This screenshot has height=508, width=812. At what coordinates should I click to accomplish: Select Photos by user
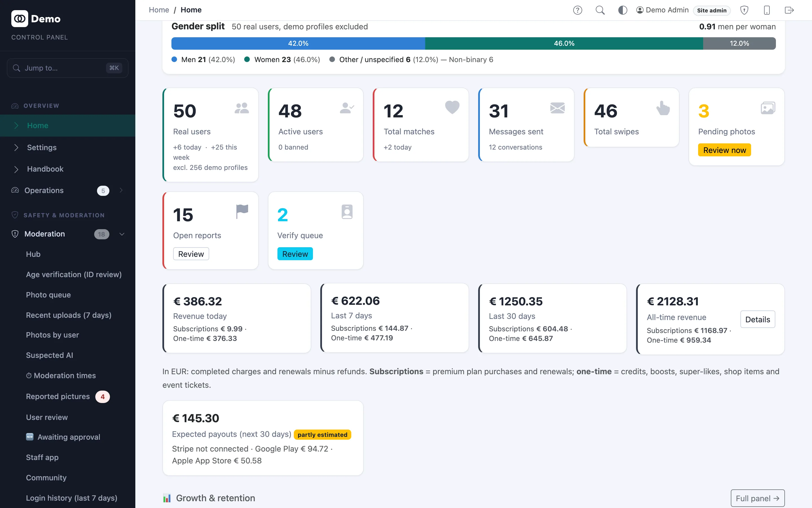click(52, 335)
